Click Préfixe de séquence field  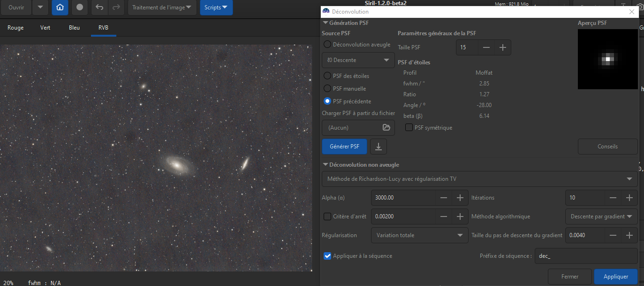(586, 256)
